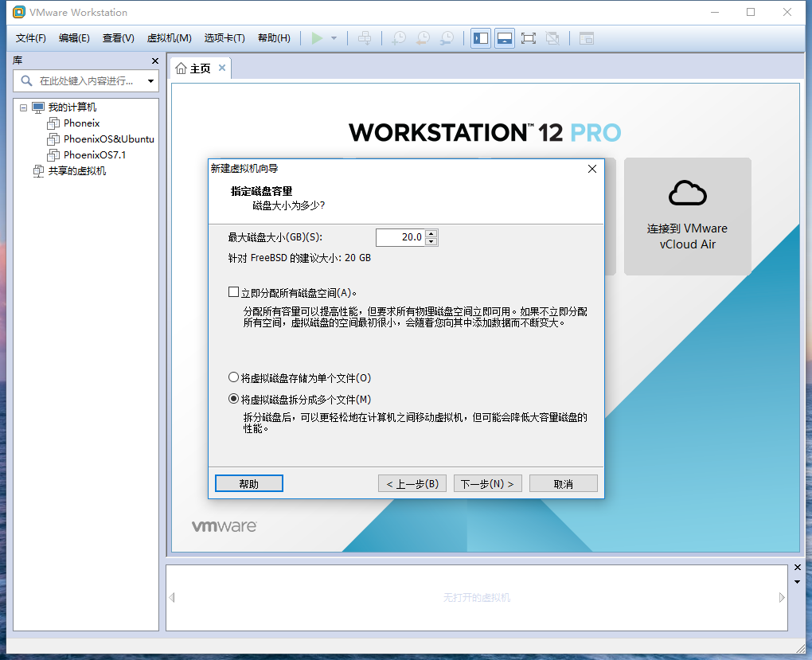Click the revert snapshot toolbar icon
This screenshot has height=660, width=812.
click(x=423, y=38)
